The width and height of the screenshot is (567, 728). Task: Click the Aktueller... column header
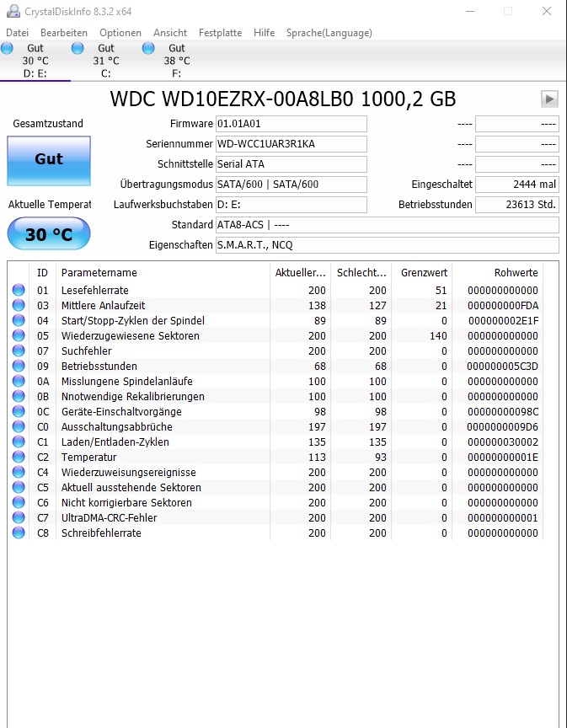pos(300,272)
